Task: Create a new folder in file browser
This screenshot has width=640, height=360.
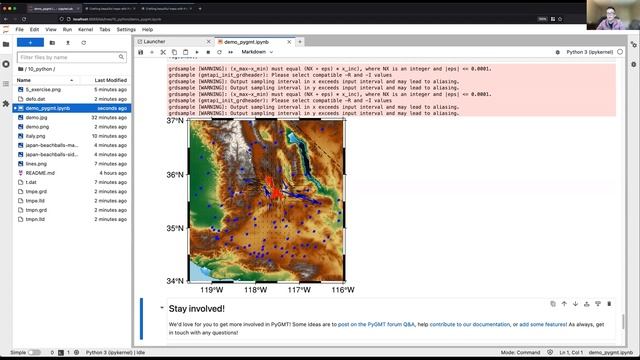Action: (52, 42)
